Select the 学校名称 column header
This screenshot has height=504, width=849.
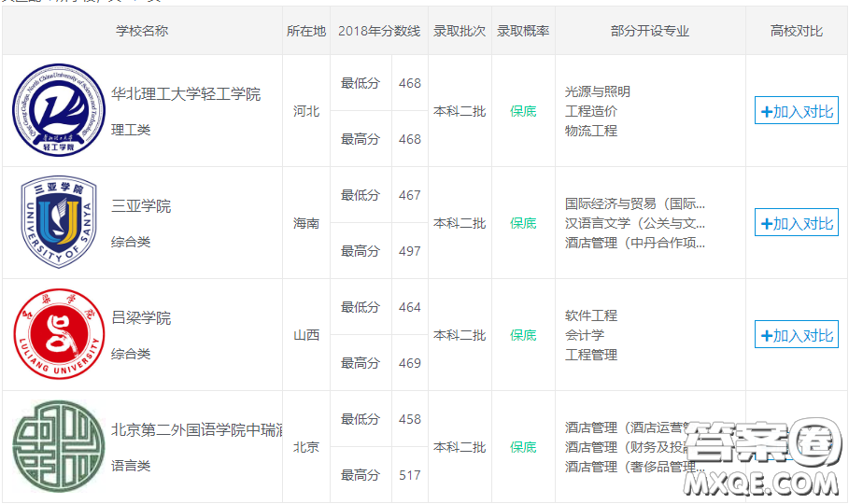pyautogui.click(x=142, y=31)
